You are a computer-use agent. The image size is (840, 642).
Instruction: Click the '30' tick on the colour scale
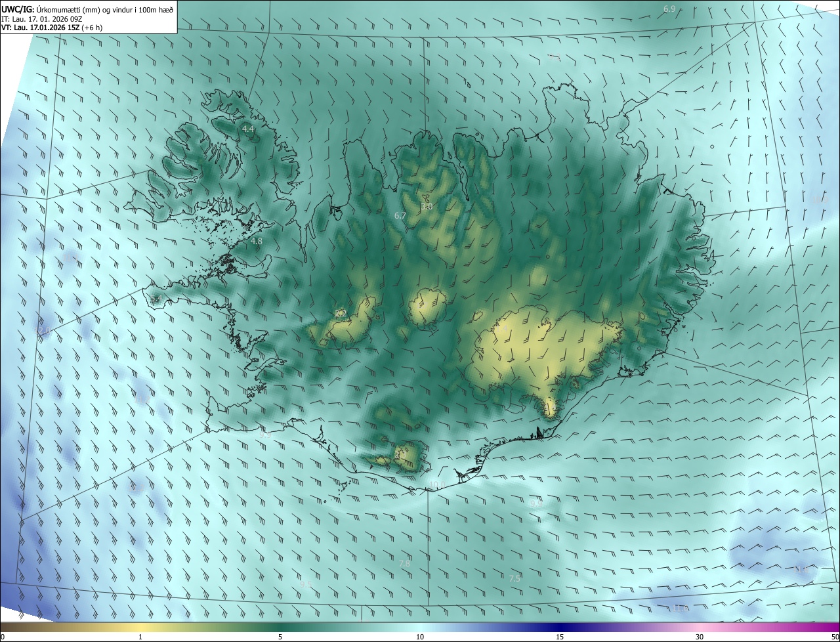click(x=700, y=637)
